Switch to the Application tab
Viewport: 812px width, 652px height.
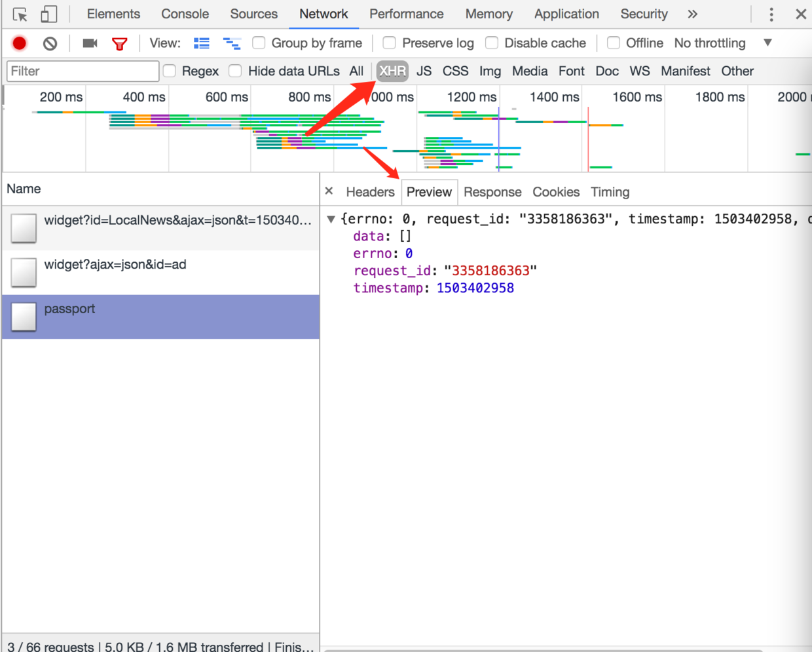coord(566,14)
